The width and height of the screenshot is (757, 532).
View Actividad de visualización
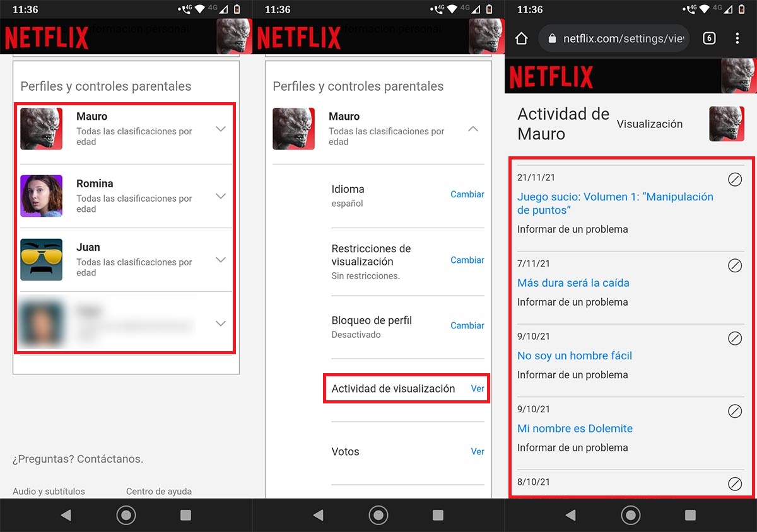478,388
